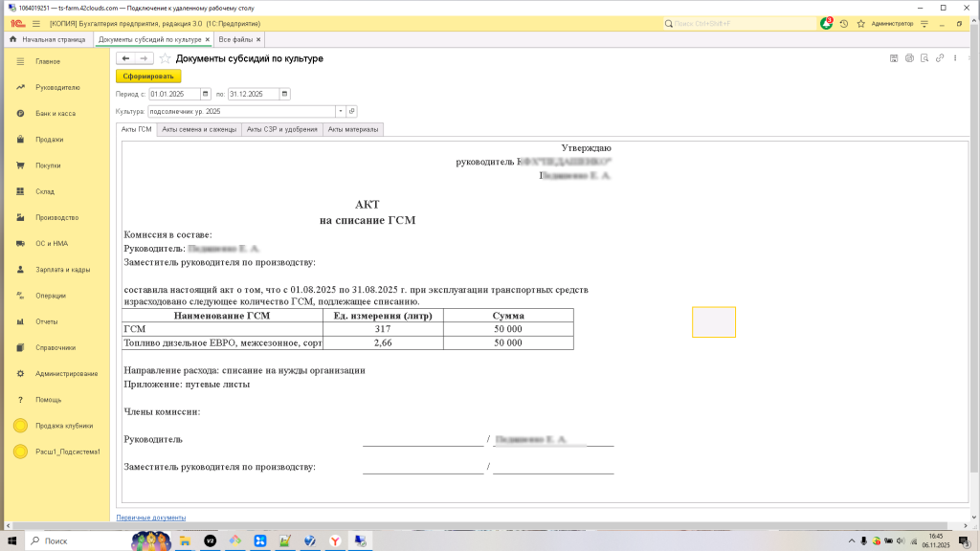Screen dimensions: 980x551
Task: Open the Банк и касса section
Action: click(x=56, y=114)
